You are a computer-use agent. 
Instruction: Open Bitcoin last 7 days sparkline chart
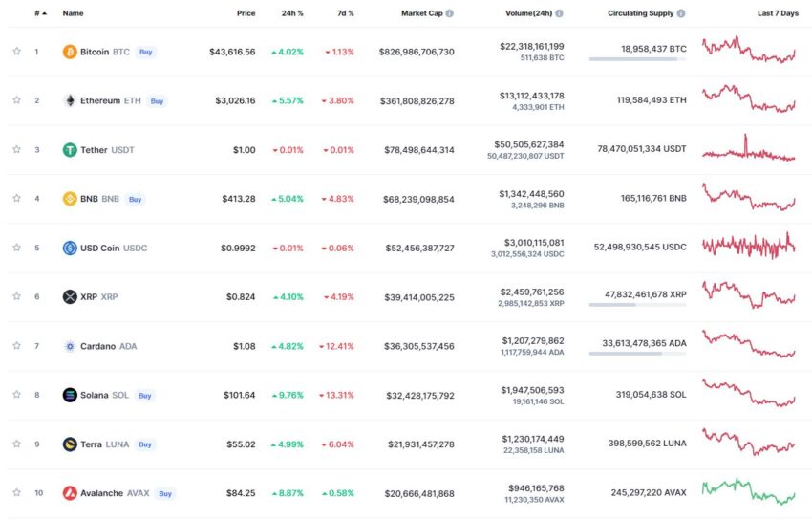click(749, 50)
